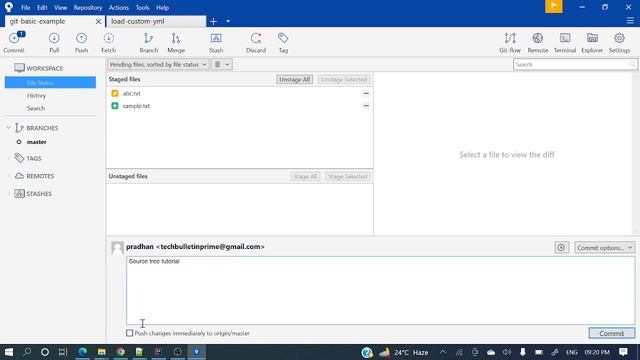This screenshot has width=640, height=360.
Task: Expand the REMOTES section
Action: [9, 176]
